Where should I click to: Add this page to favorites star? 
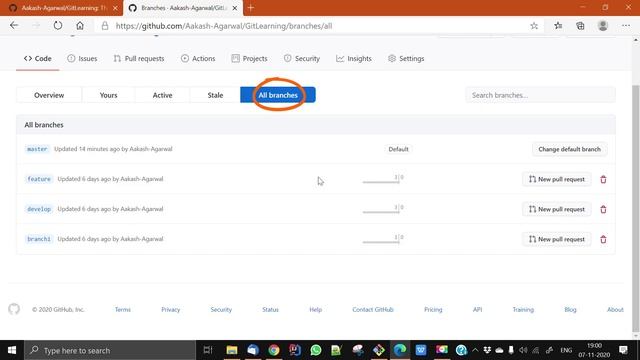click(x=534, y=26)
